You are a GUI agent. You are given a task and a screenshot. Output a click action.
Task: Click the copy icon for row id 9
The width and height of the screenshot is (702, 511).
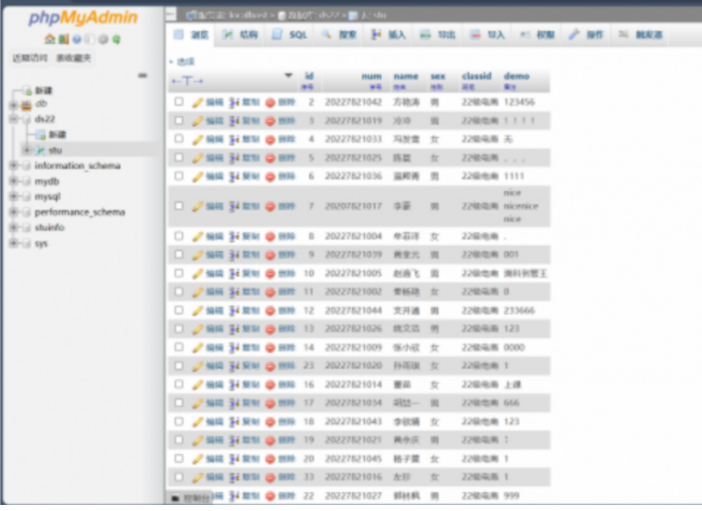coord(234,255)
